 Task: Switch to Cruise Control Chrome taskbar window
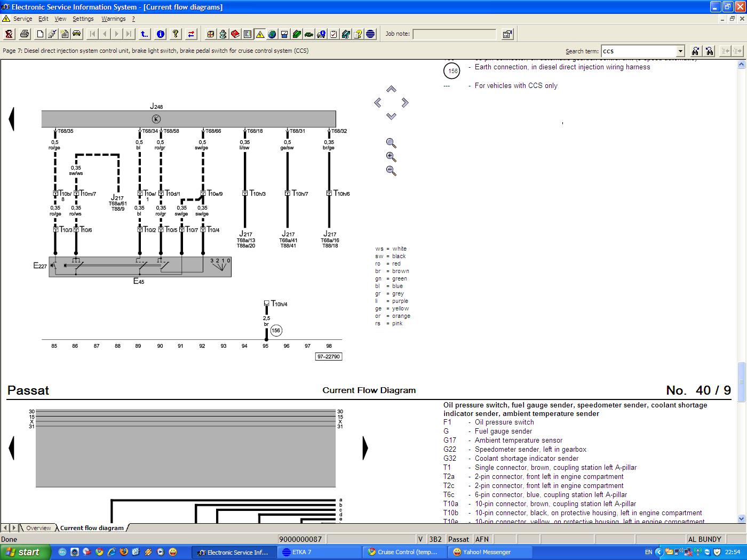[x=404, y=552]
